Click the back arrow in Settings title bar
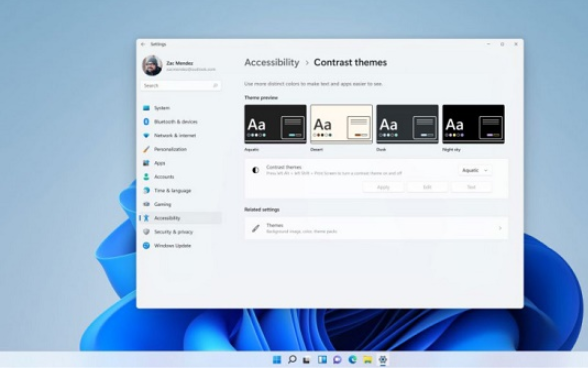The width and height of the screenshot is (588, 368). click(x=143, y=44)
